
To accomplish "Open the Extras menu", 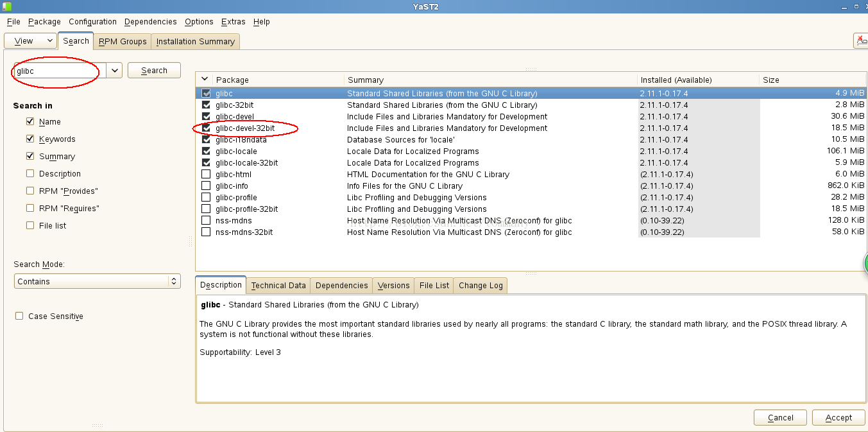I will 234,21.
